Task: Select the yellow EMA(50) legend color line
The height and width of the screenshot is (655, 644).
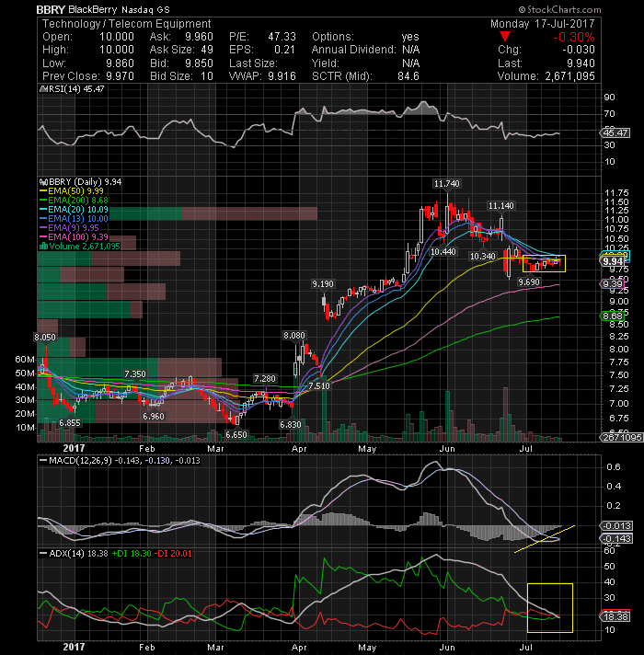Action: [x=43, y=191]
